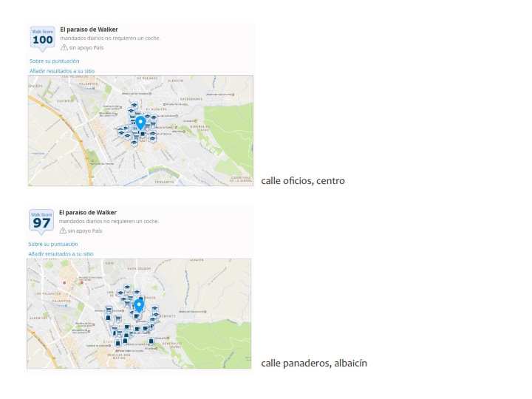This screenshot has width=532, height=399.
Task: Click the Walk Score 100 badge
Action: [x=42, y=39]
